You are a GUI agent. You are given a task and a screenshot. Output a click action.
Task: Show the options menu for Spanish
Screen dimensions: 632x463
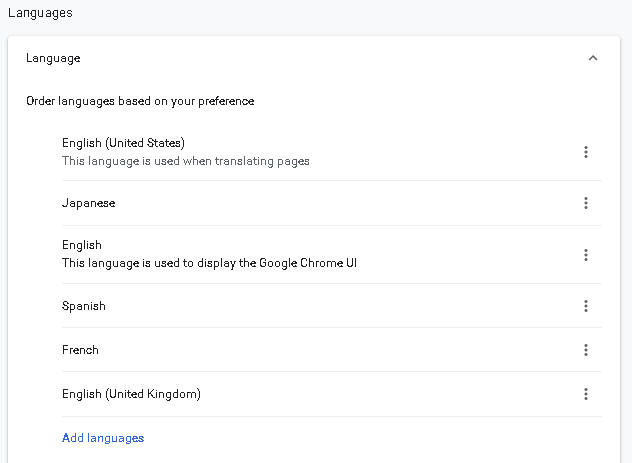[x=586, y=306]
